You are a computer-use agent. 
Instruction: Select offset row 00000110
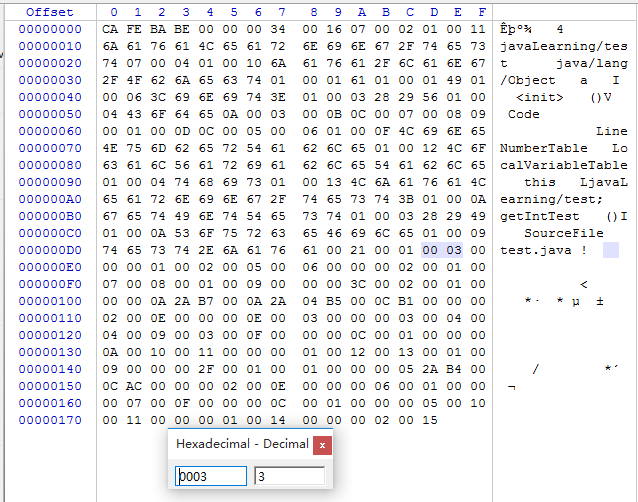tap(50, 319)
